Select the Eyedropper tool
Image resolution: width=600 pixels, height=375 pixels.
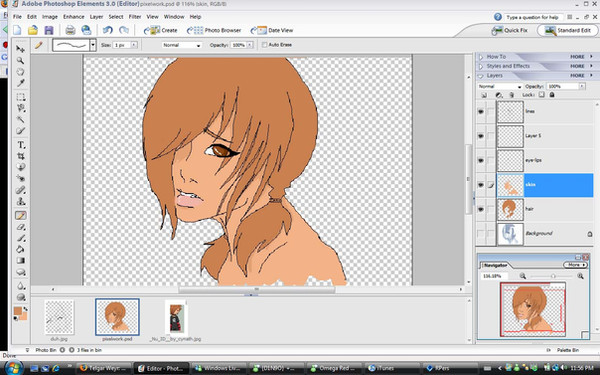21,83
